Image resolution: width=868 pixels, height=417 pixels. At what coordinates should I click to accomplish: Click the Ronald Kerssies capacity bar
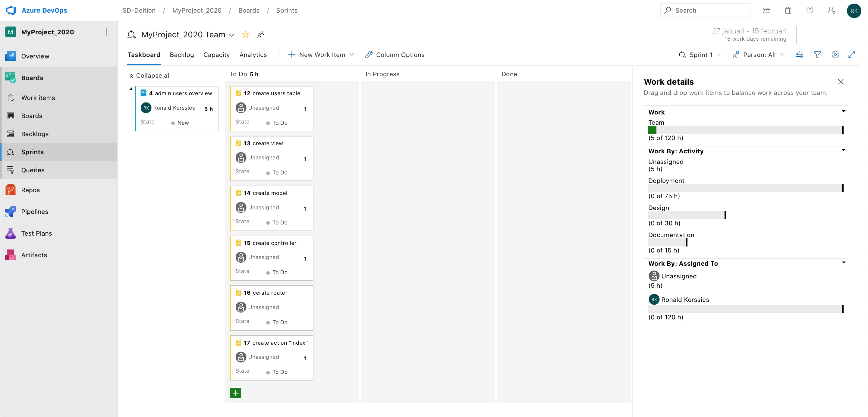tap(746, 309)
